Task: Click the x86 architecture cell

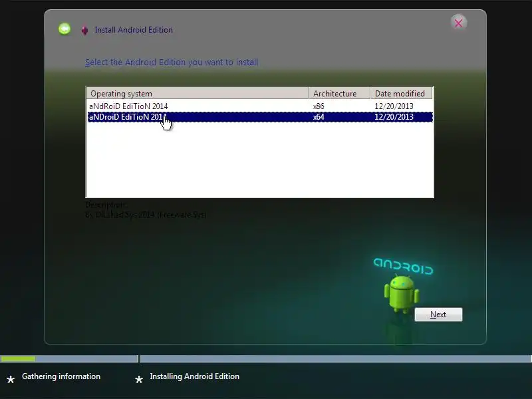Action: pyautogui.click(x=319, y=106)
